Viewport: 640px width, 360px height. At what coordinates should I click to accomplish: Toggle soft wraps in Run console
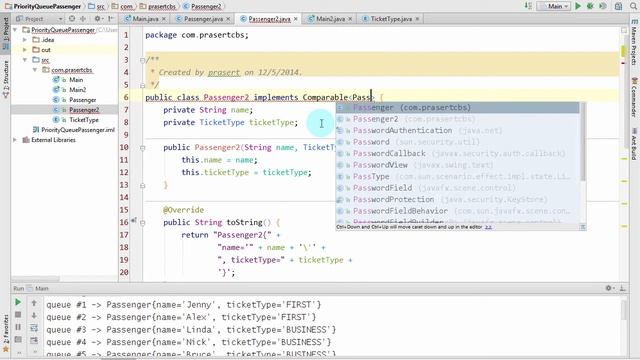[34, 328]
